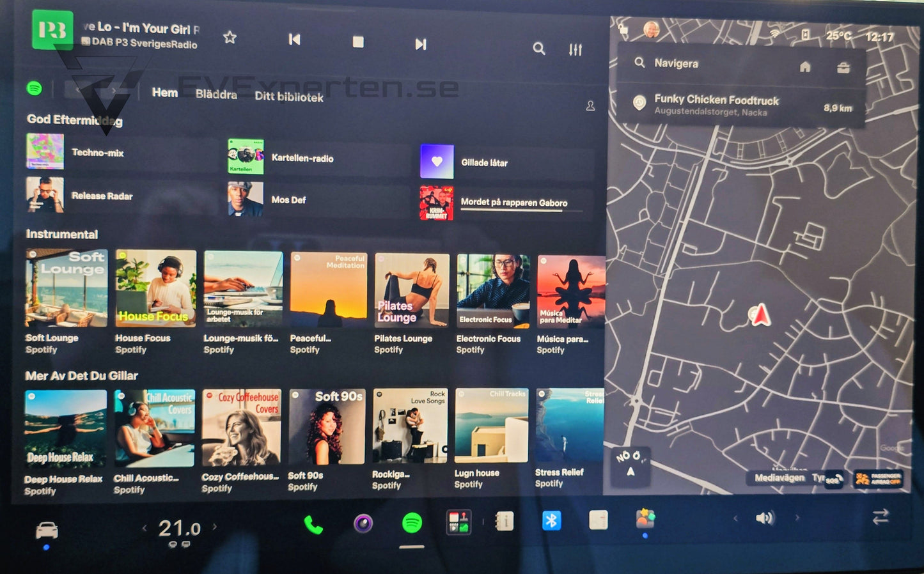Viewport: 924px width, 574px height.
Task: Tap the door lock icon on the map
Action: pos(623,28)
